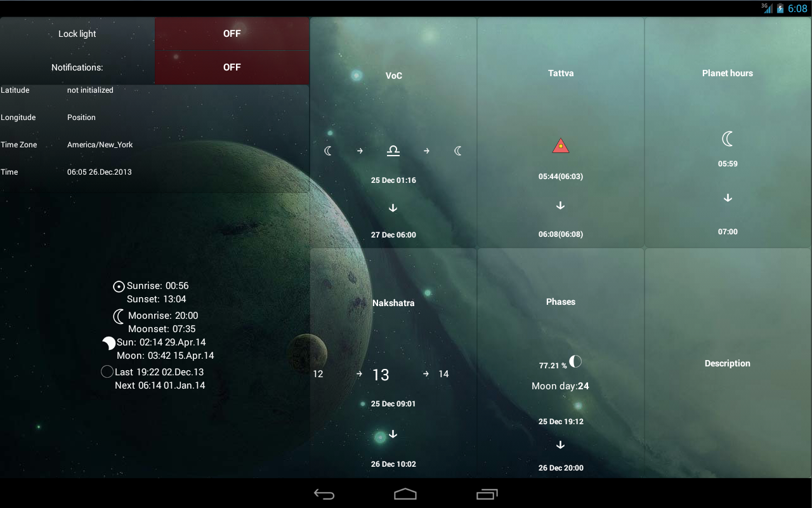812x508 pixels.
Task: Open the VoC panel header
Action: pyautogui.click(x=394, y=76)
